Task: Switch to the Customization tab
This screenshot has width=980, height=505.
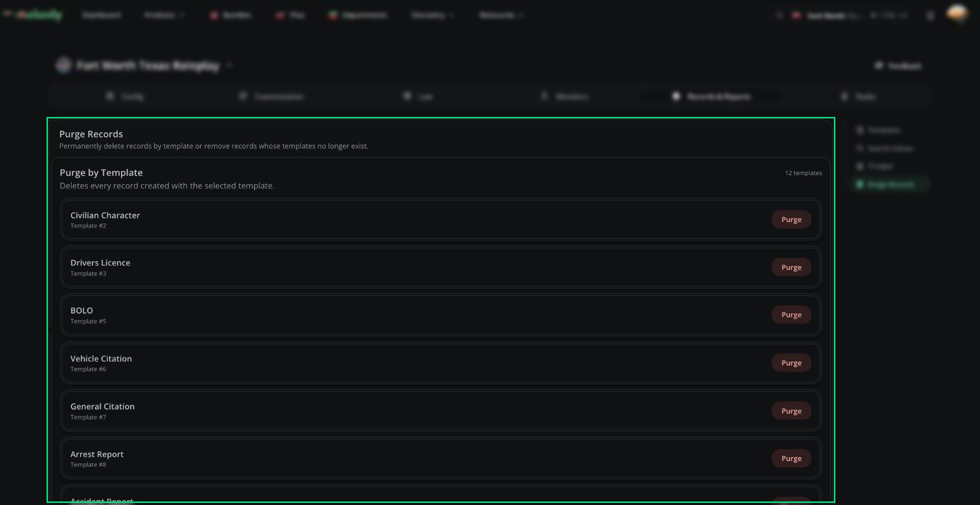Action: [x=271, y=96]
